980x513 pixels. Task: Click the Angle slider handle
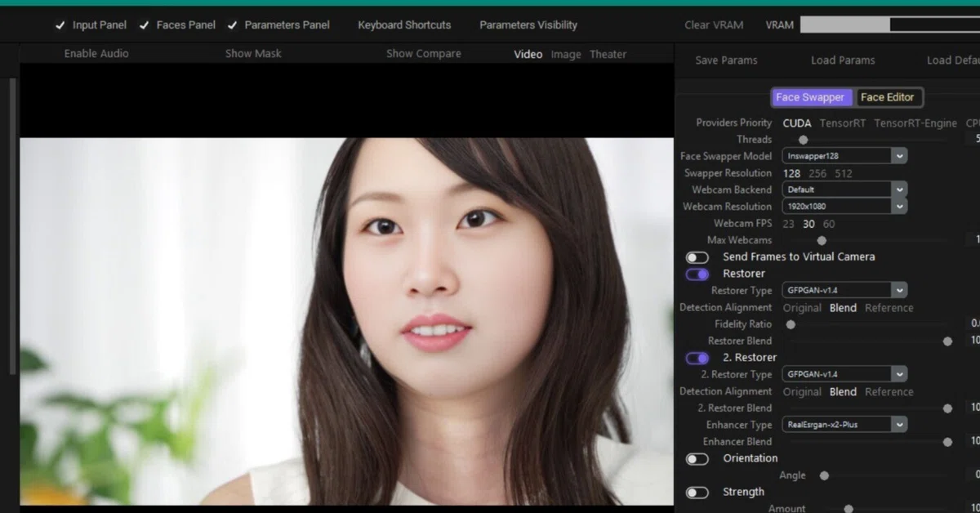tap(824, 475)
